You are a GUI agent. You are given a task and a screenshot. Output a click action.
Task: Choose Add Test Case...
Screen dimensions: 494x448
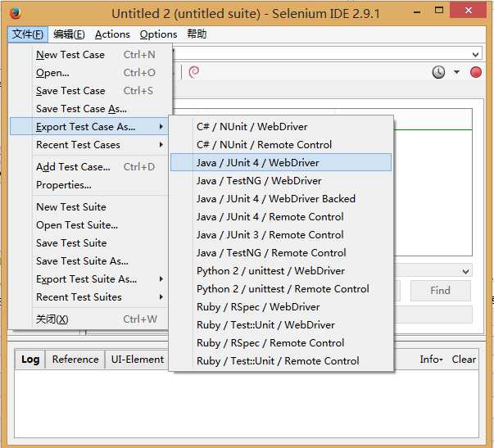click(x=89, y=166)
